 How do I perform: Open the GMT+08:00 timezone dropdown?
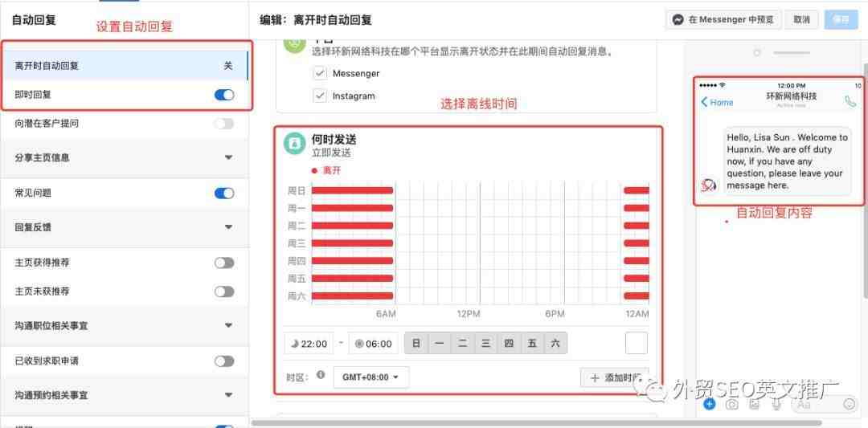(x=371, y=377)
